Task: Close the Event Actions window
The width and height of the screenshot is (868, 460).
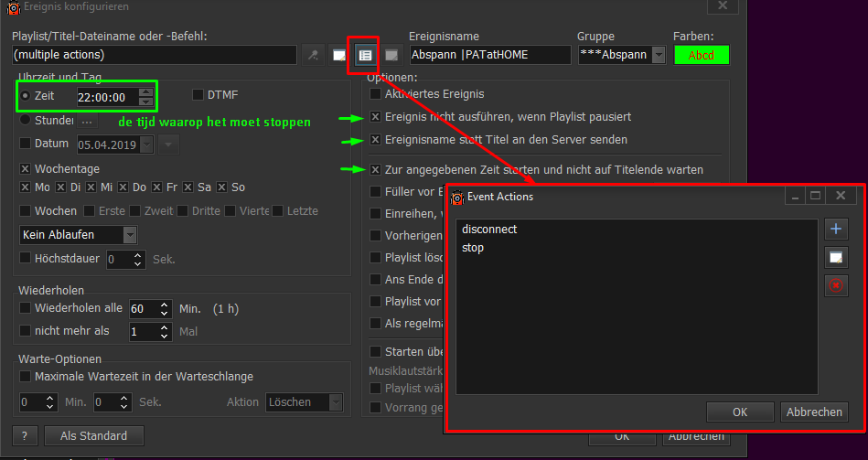Action: pyautogui.click(x=841, y=196)
